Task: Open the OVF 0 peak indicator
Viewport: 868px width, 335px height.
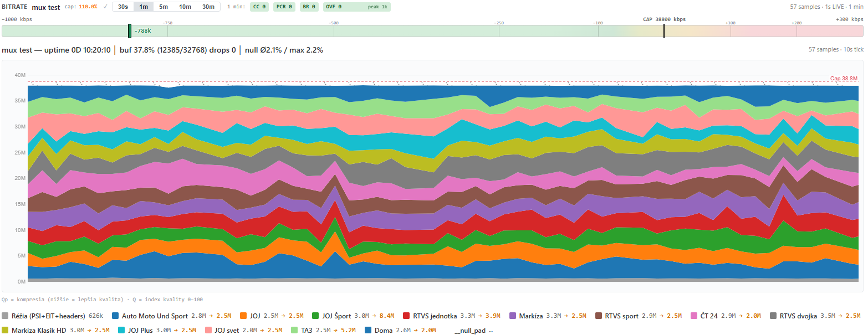Action: click(x=356, y=7)
